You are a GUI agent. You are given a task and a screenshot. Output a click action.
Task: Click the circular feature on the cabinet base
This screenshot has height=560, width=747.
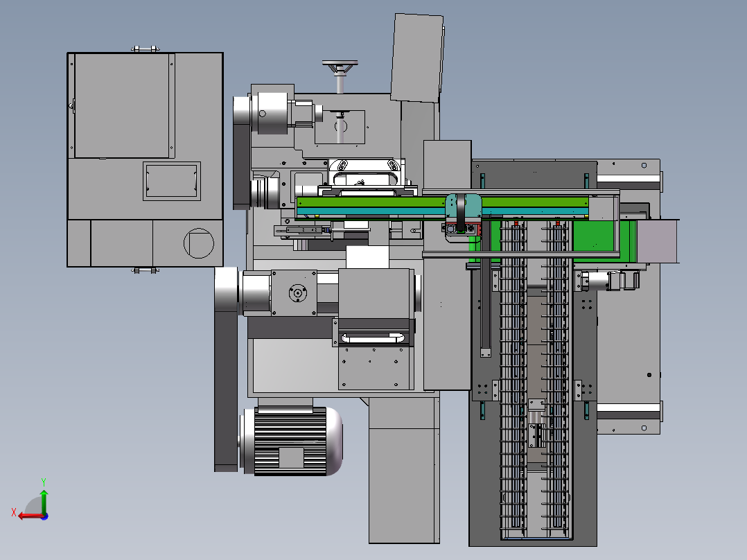tap(199, 243)
